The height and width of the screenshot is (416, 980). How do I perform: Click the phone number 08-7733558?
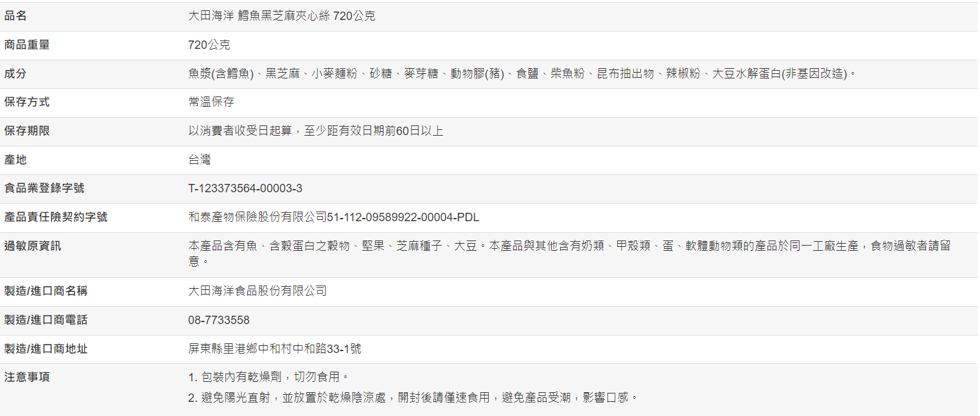coord(219,320)
